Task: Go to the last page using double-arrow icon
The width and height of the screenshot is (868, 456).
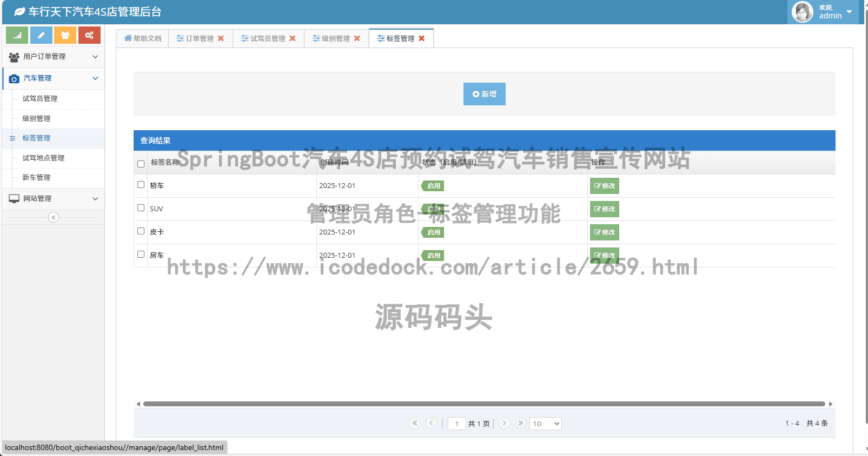Action: coord(520,423)
